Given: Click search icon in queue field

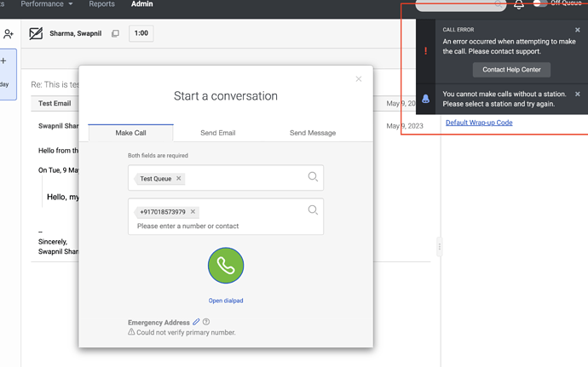Looking at the screenshot, I should 313,176.
